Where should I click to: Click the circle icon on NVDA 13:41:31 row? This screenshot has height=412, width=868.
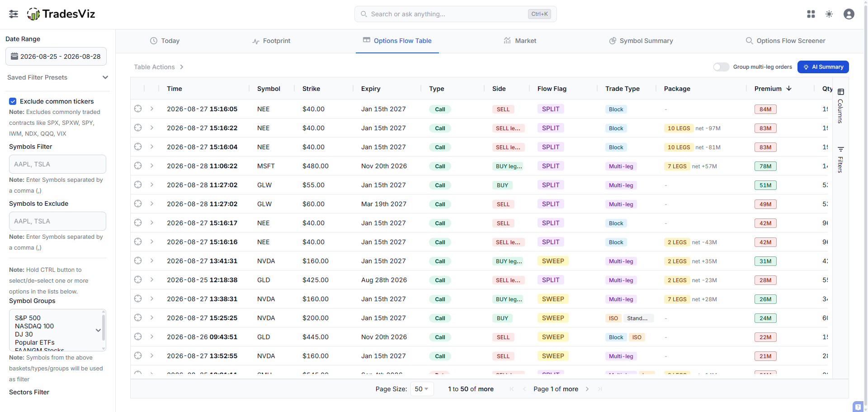click(138, 260)
